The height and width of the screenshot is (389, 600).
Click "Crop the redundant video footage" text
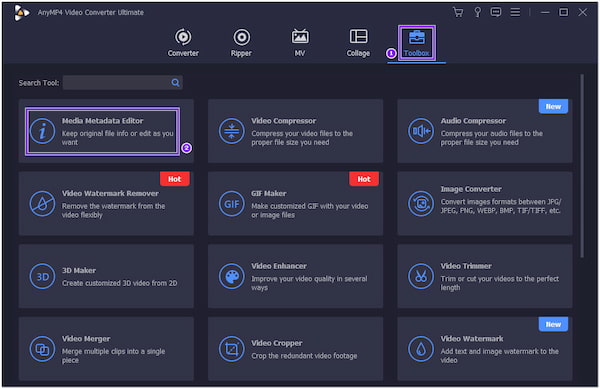[304, 356]
